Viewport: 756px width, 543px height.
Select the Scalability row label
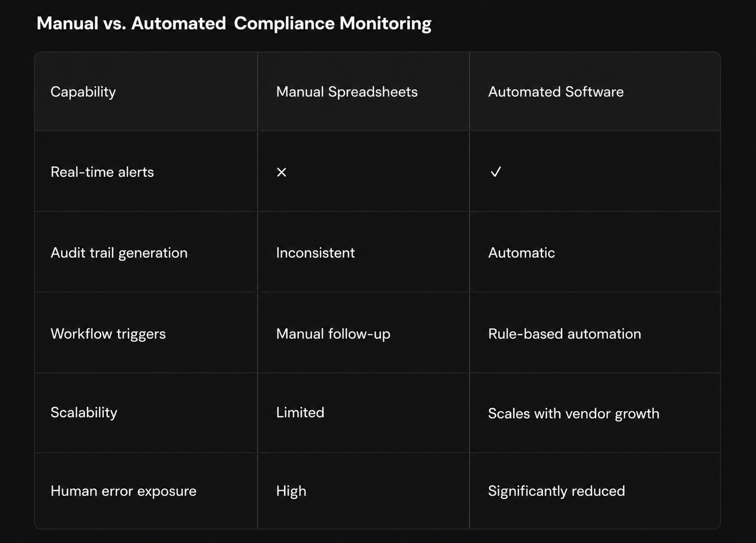(x=84, y=413)
